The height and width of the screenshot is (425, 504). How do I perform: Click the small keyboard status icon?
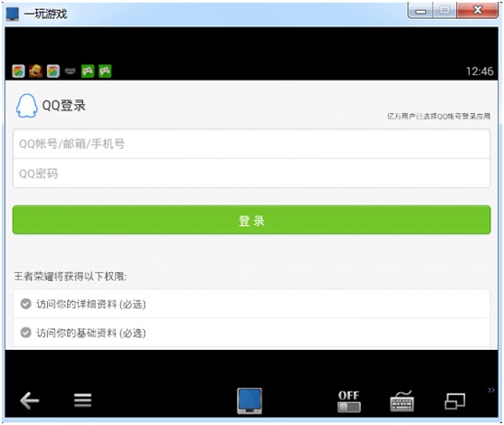click(x=70, y=71)
